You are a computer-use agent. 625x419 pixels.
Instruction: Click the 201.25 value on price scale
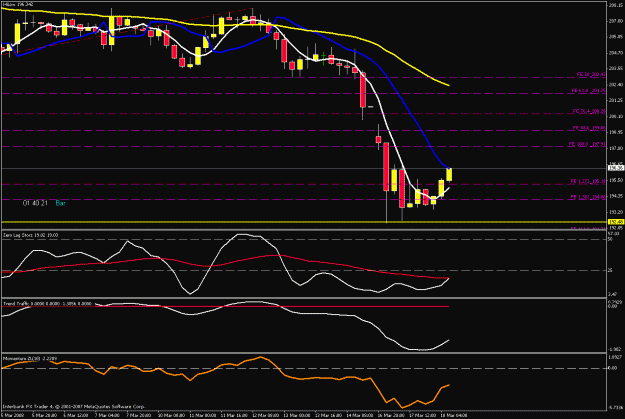tap(616, 100)
